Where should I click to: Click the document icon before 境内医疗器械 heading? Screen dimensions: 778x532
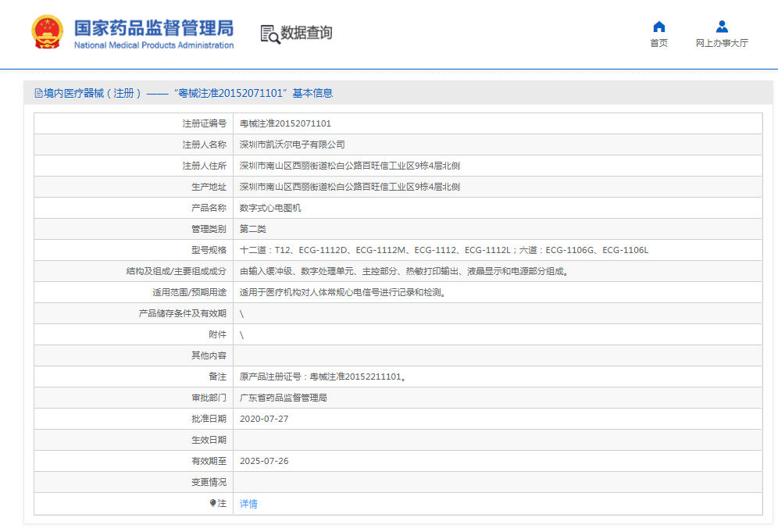38,94
